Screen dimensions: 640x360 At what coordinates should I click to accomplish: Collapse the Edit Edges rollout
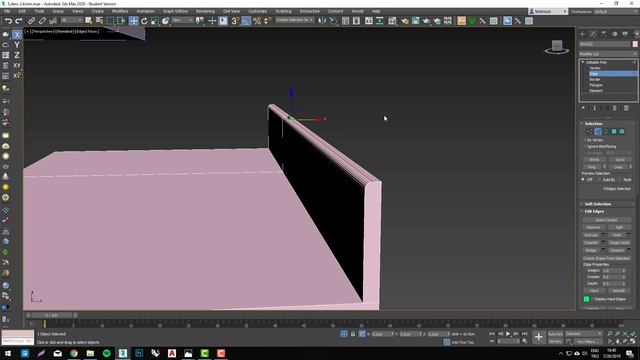(594, 211)
